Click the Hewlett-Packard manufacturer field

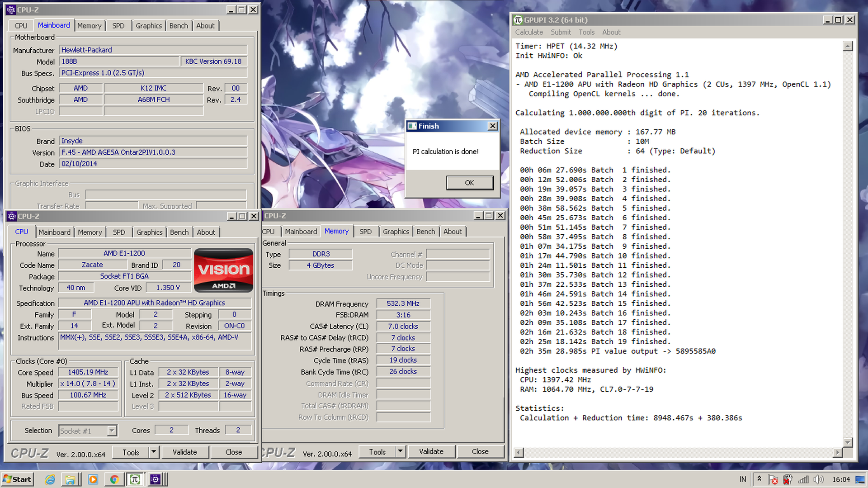(153, 50)
